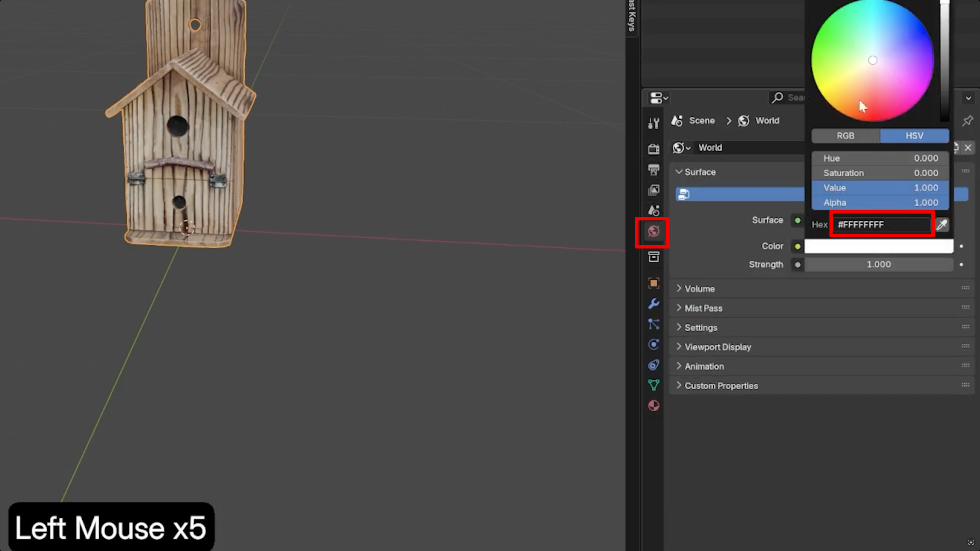This screenshot has height=551, width=980.
Task: Expand the Volume section
Action: (699, 289)
